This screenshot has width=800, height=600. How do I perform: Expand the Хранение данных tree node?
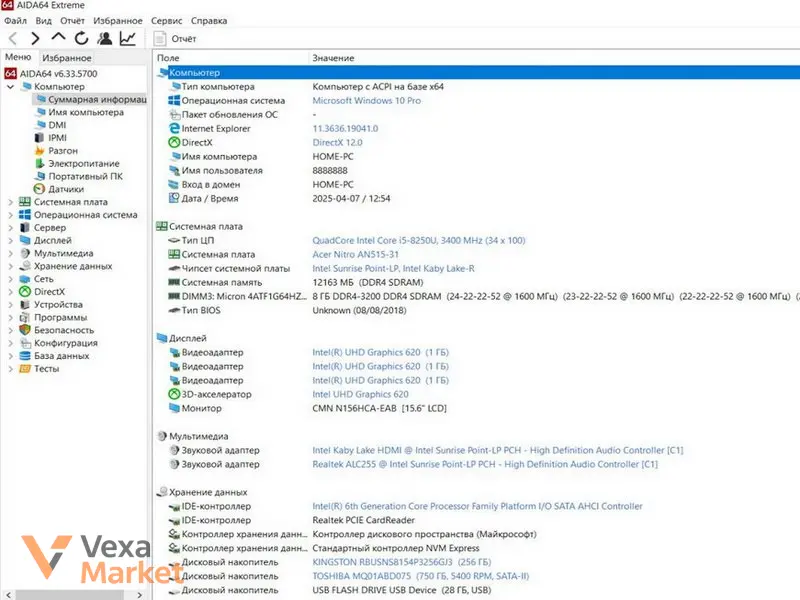(x=10, y=266)
